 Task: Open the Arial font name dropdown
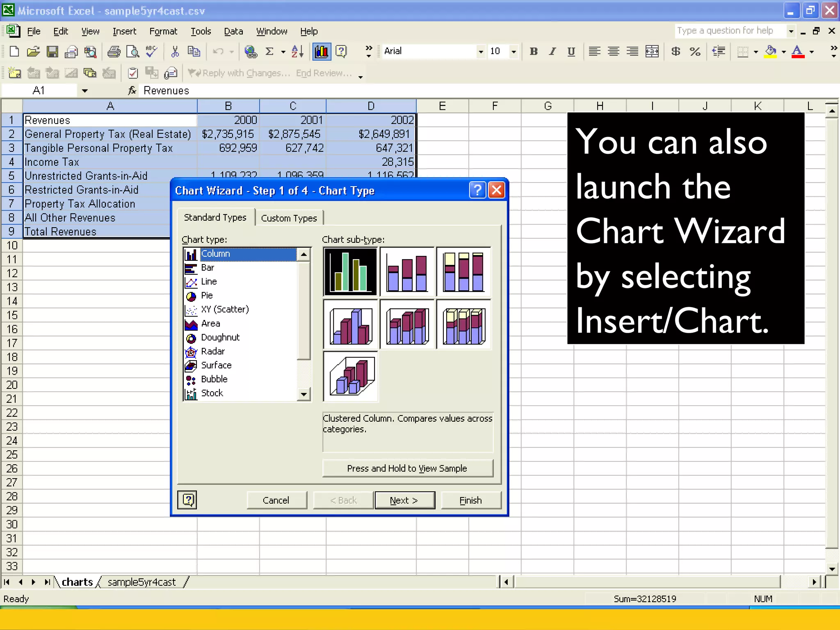point(481,51)
